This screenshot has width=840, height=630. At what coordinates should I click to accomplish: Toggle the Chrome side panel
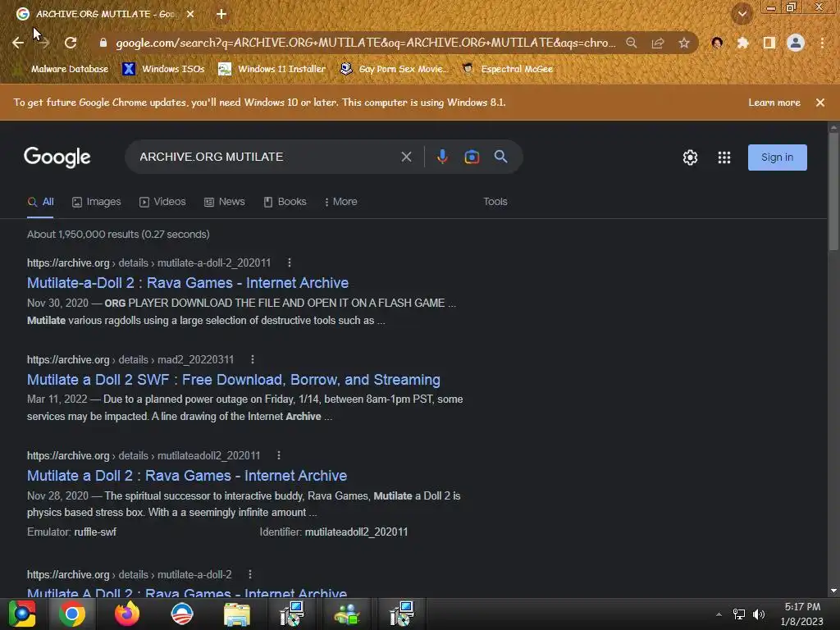click(769, 43)
